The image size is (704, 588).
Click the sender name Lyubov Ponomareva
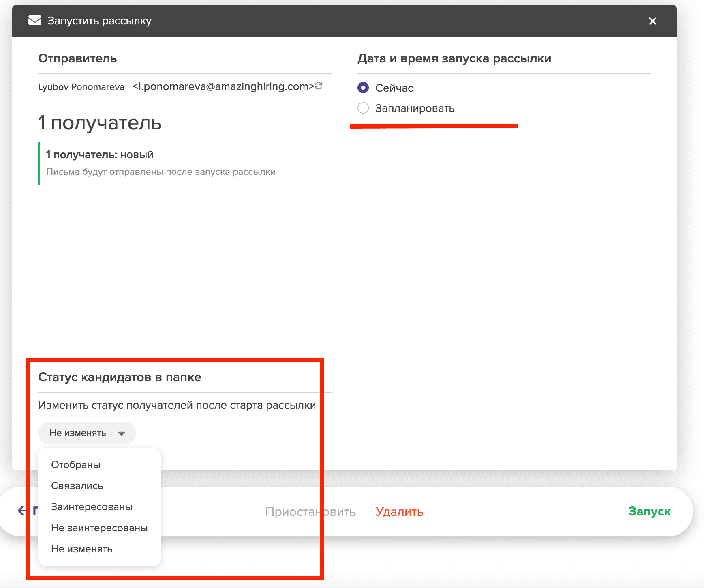pyautogui.click(x=81, y=87)
